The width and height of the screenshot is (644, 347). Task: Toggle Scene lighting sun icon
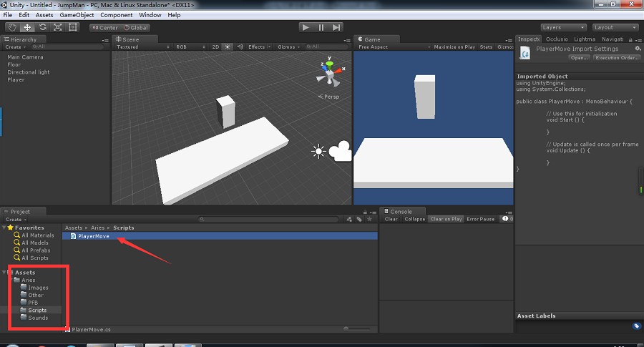[228, 47]
